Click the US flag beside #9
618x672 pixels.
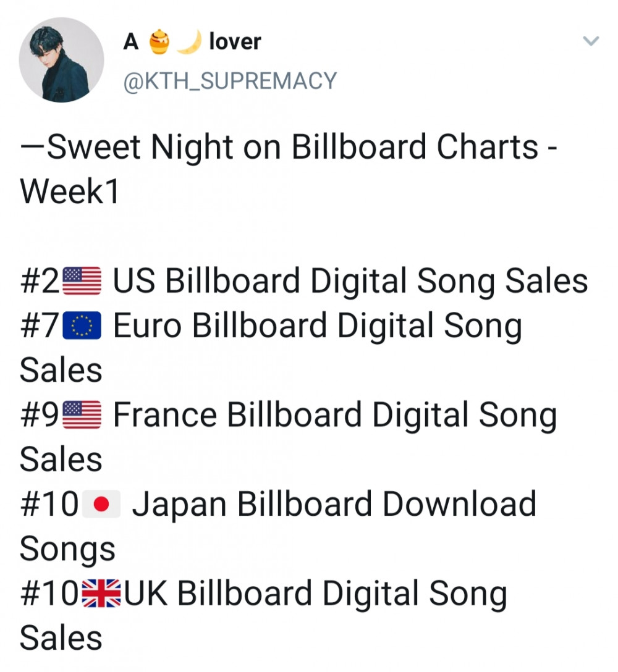[x=82, y=415]
